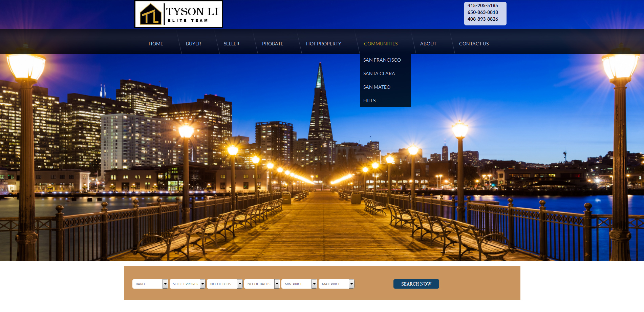Click the Communities menu item
Viewport: 644px width, 312px height.
381,44
